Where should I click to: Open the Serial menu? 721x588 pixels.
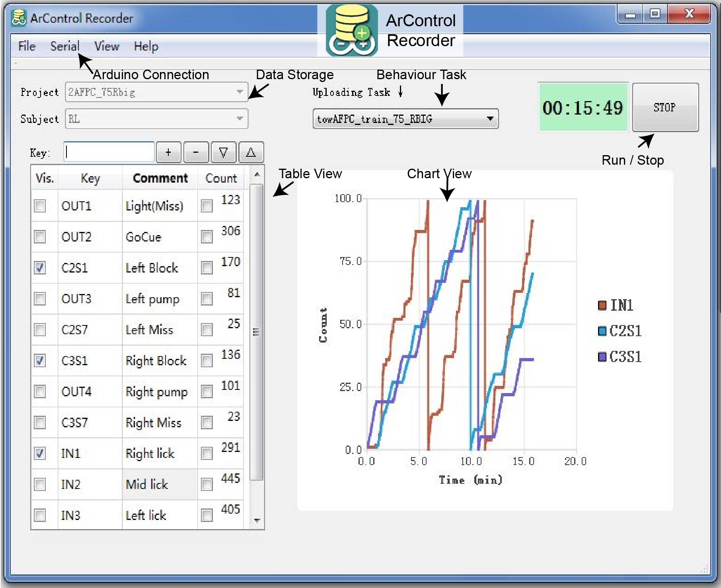coord(65,47)
